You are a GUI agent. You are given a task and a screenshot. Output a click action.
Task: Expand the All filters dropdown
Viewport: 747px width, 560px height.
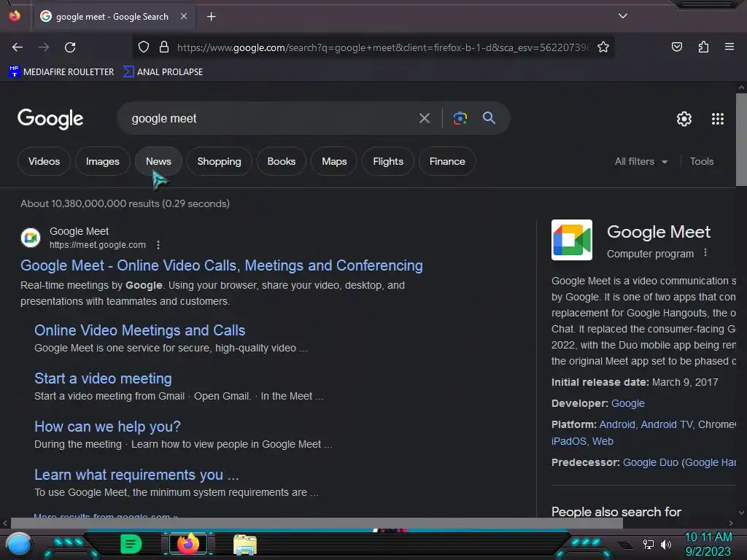tap(640, 161)
